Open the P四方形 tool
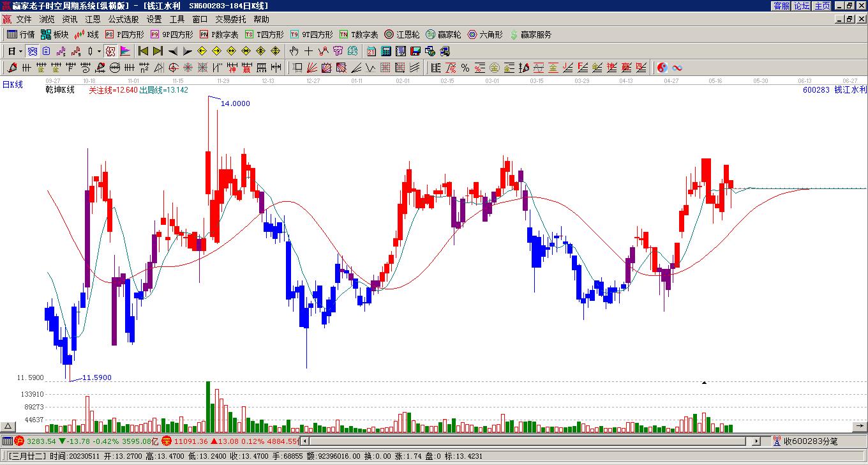Image resolution: width=868 pixels, height=465 pixels. pos(124,34)
